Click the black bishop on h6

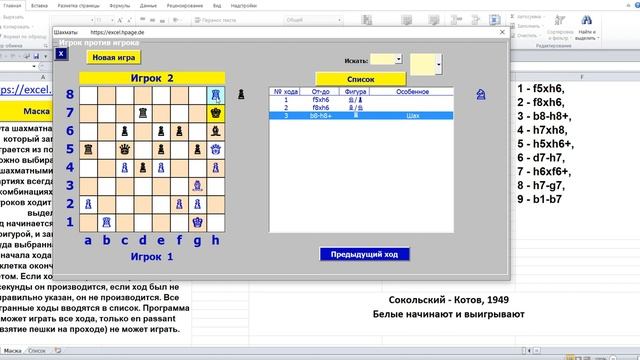click(216, 131)
